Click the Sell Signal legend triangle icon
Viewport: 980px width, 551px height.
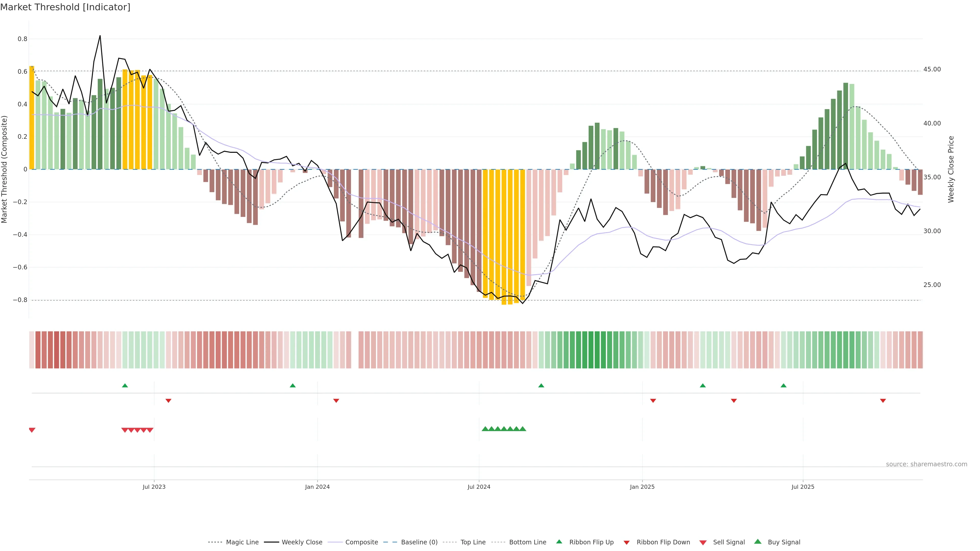(x=703, y=543)
